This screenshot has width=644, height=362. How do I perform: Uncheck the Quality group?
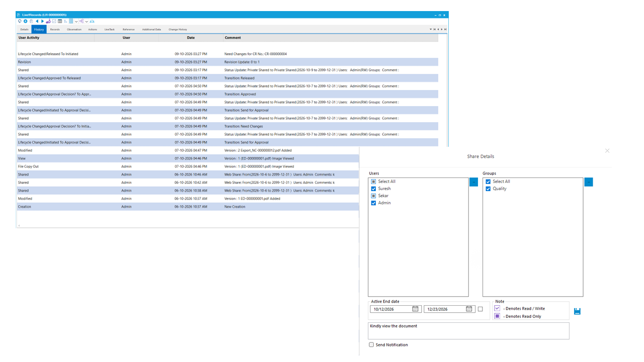pos(488,189)
